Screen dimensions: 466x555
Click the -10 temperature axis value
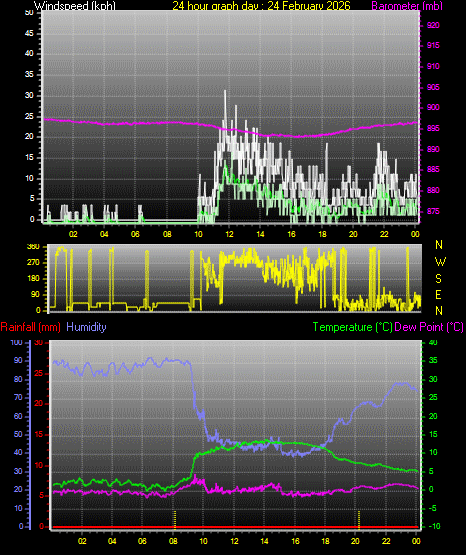pyautogui.click(x=434, y=526)
